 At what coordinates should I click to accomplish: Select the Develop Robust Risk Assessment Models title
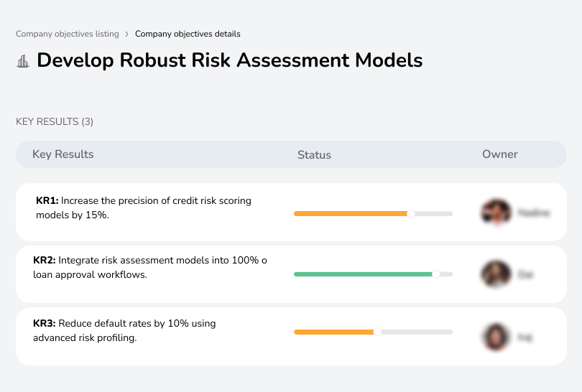click(x=229, y=60)
